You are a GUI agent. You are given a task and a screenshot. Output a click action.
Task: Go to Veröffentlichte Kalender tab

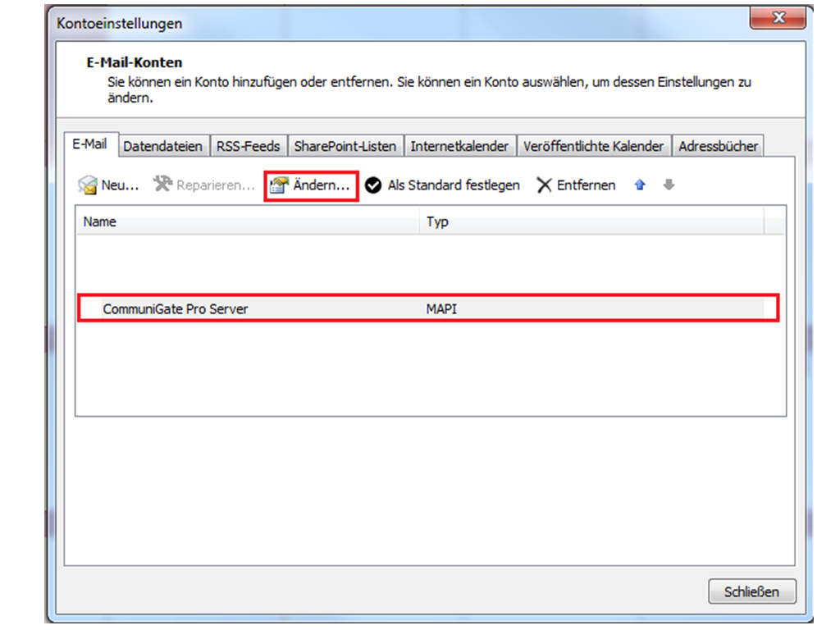(593, 147)
